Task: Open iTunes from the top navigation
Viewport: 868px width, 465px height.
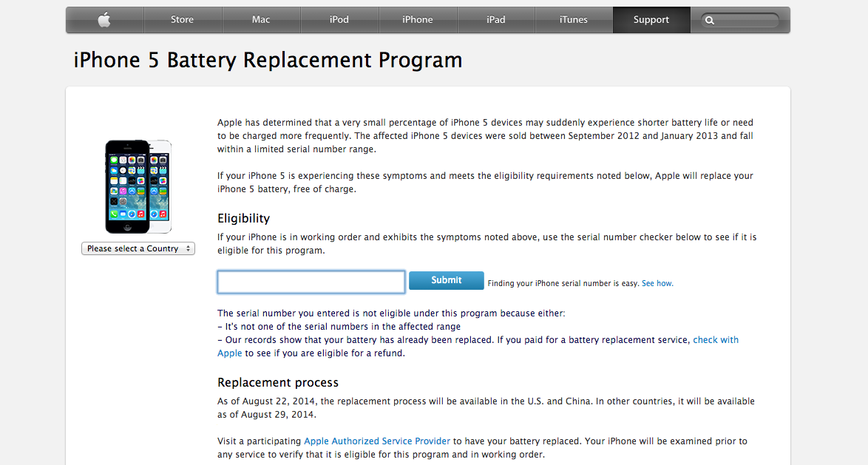Action: [574, 20]
